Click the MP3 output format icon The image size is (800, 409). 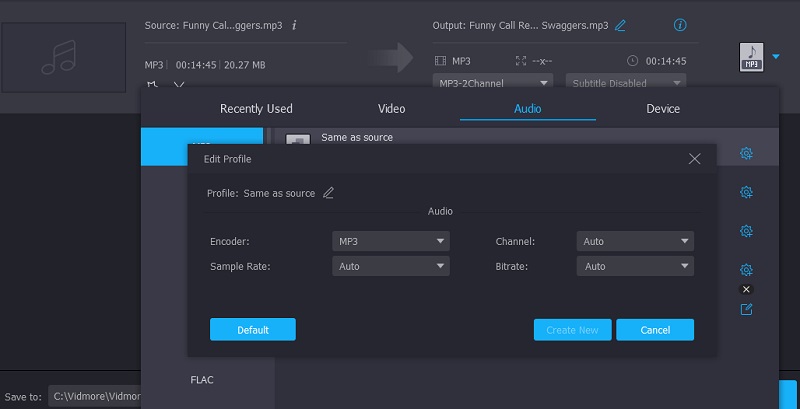753,56
